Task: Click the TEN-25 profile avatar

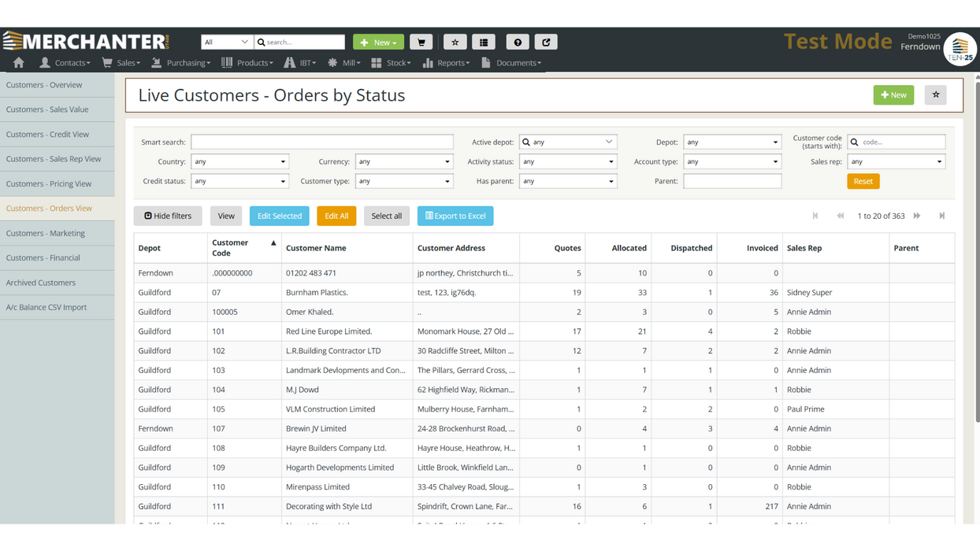Action: click(960, 49)
